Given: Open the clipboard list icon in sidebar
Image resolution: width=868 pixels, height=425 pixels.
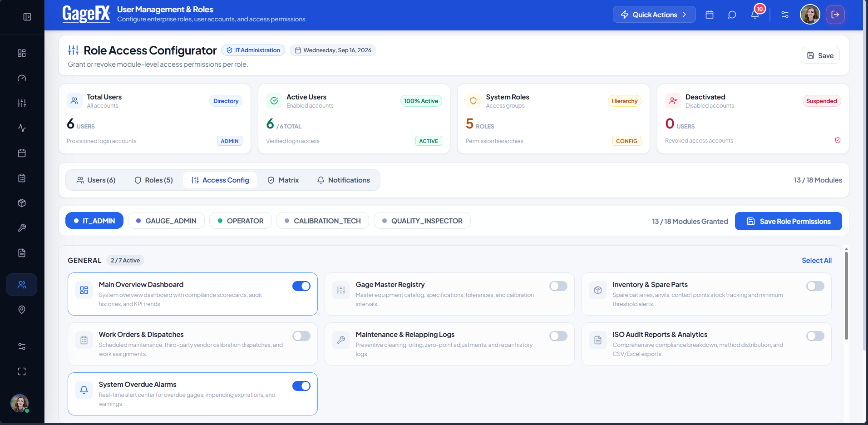Looking at the screenshot, I should pos(22,178).
